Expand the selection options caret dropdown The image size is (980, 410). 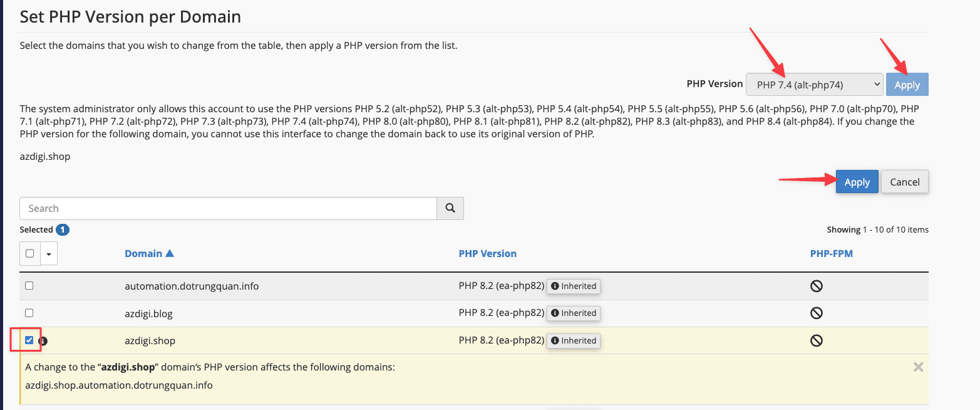49,254
